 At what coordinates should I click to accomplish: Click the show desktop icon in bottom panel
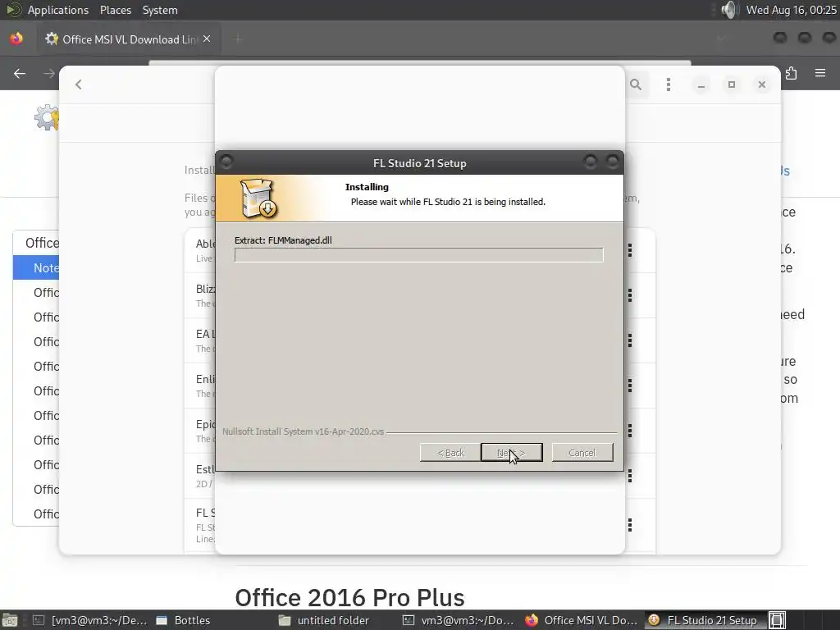(x=10, y=620)
